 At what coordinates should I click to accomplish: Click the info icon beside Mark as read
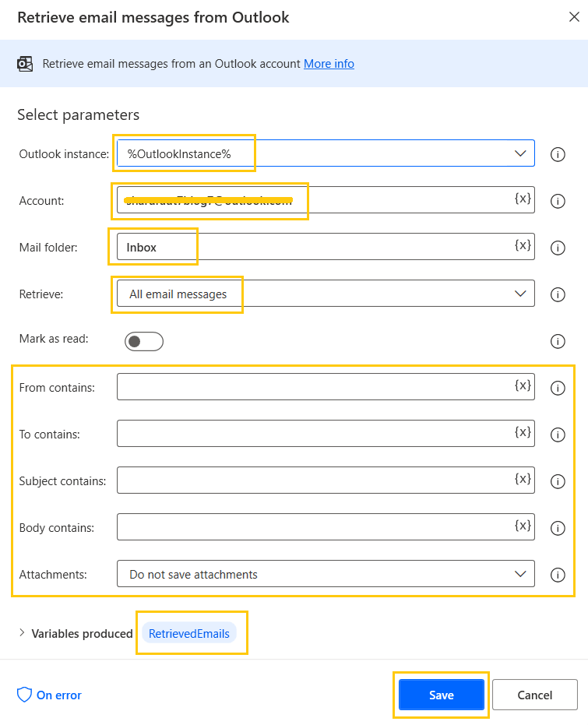[x=558, y=341]
